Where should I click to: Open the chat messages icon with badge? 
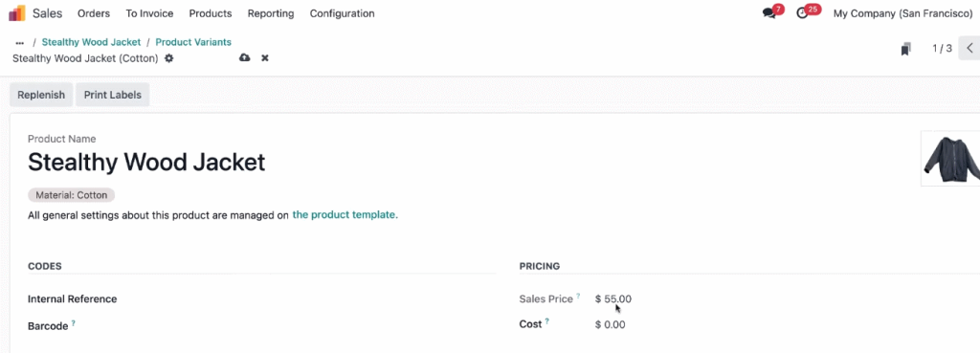pos(769,13)
